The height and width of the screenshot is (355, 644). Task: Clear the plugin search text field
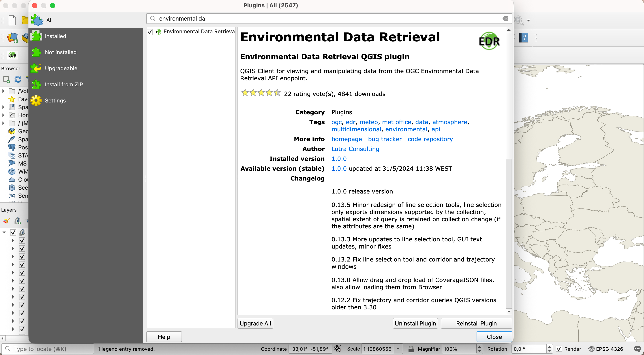coord(505,19)
